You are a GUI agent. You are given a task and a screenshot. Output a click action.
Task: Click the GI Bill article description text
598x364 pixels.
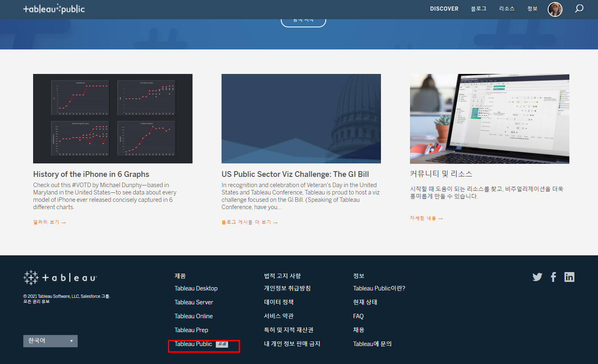coord(300,196)
